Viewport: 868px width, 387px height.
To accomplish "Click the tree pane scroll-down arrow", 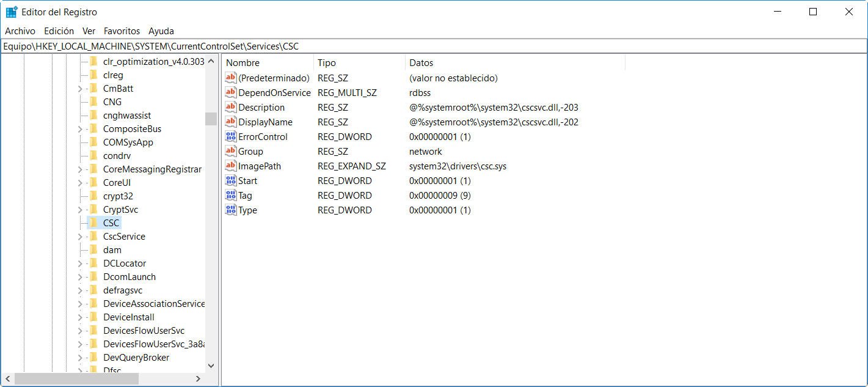I will click(211, 366).
